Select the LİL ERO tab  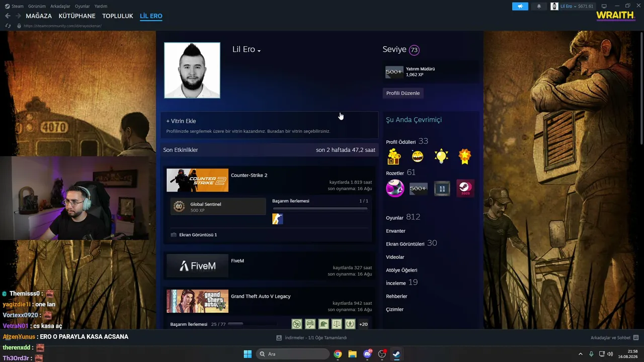pos(151,16)
